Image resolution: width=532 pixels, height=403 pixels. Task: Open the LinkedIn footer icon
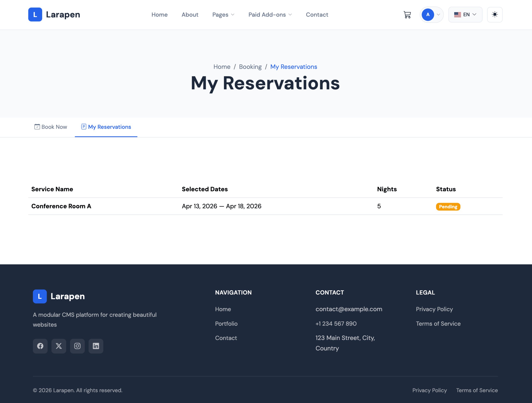click(x=96, y=346)
